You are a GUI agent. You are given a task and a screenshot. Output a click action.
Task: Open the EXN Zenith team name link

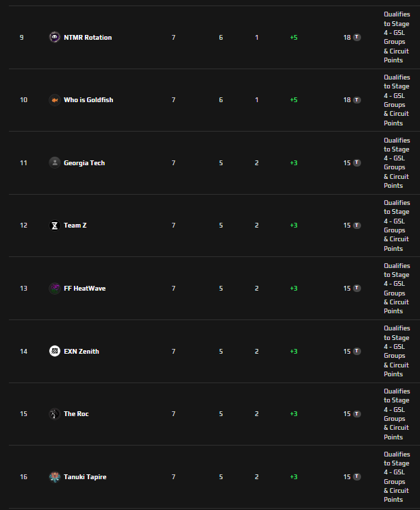(x=82, y=351)
